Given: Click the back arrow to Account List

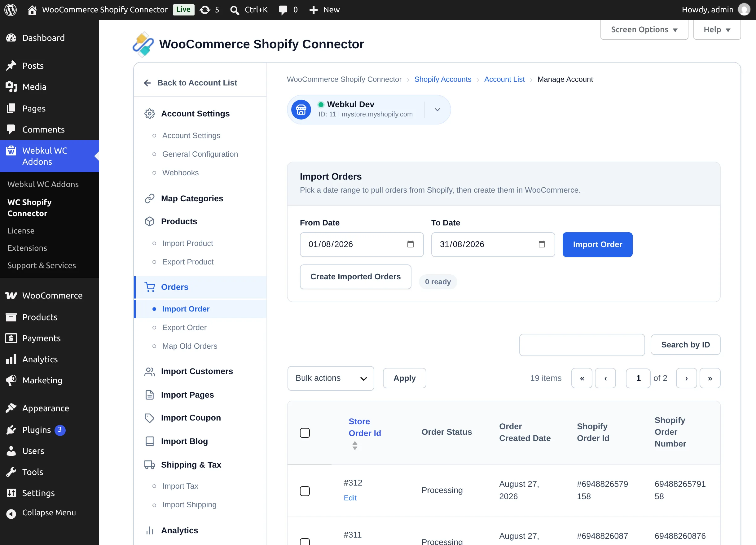Looking at the screenshot, I should pos(148,83).
